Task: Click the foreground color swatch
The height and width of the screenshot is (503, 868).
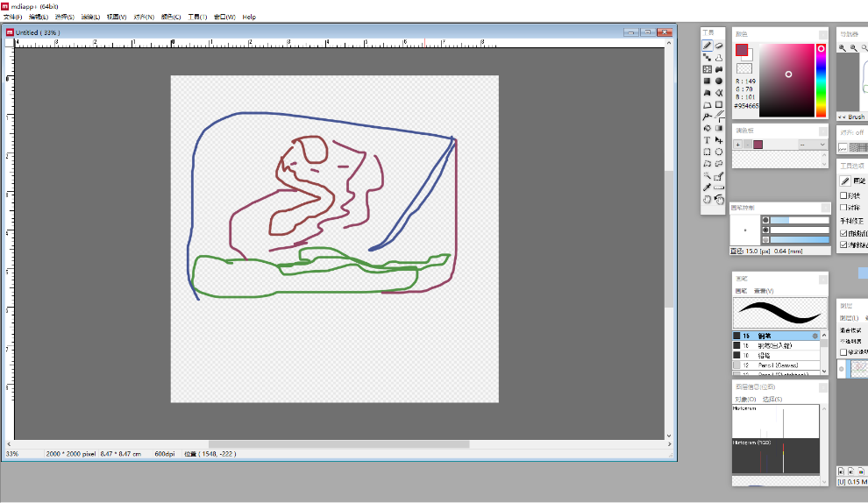Action: pos(742,50)
